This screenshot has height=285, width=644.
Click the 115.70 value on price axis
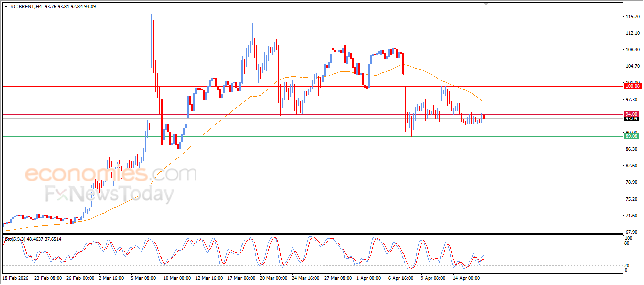point(632,17)
